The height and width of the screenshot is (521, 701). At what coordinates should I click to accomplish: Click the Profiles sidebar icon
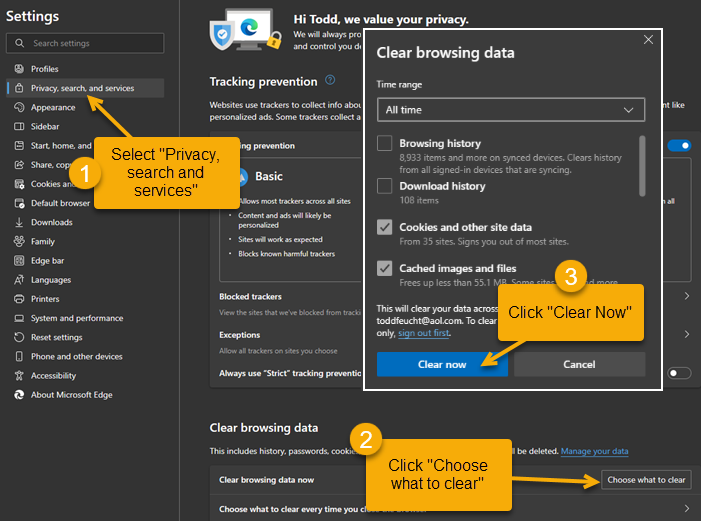coord(19,69)
